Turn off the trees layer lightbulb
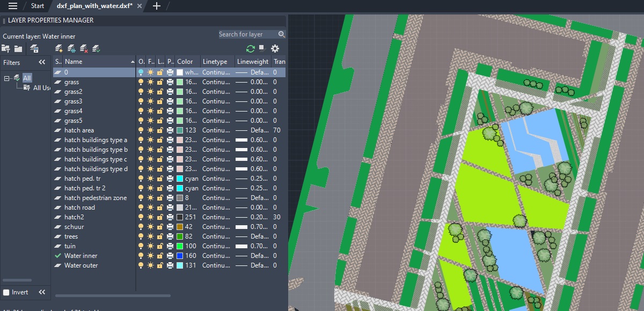 [141, 236]
